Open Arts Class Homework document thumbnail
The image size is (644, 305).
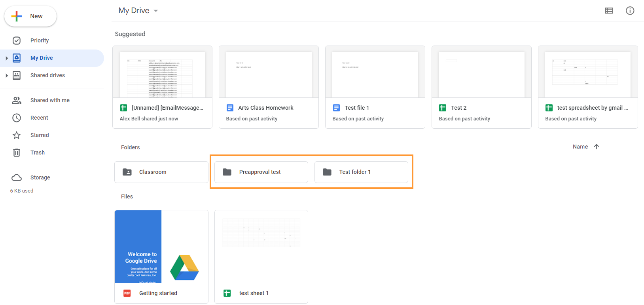[x=269, y=72]
